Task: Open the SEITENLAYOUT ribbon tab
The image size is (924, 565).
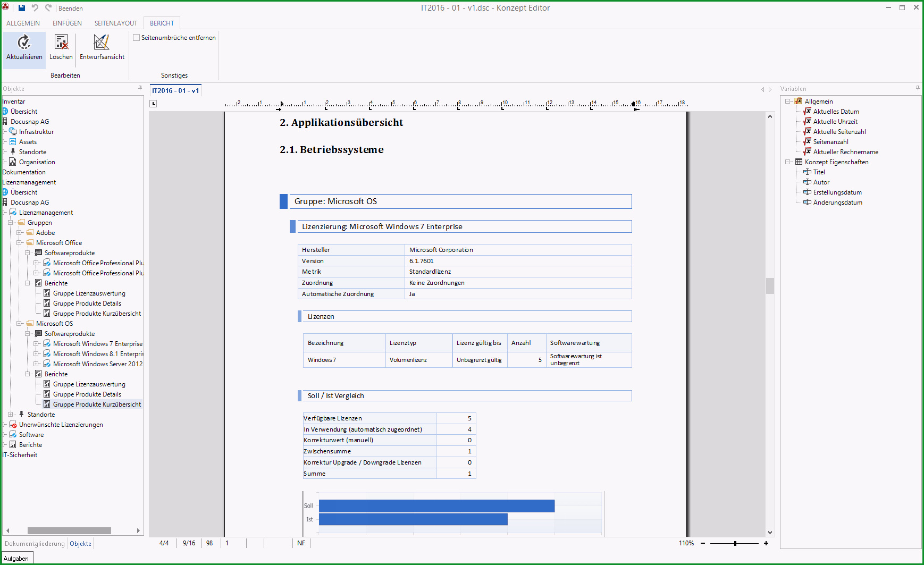Action: [x=116, y=23]
